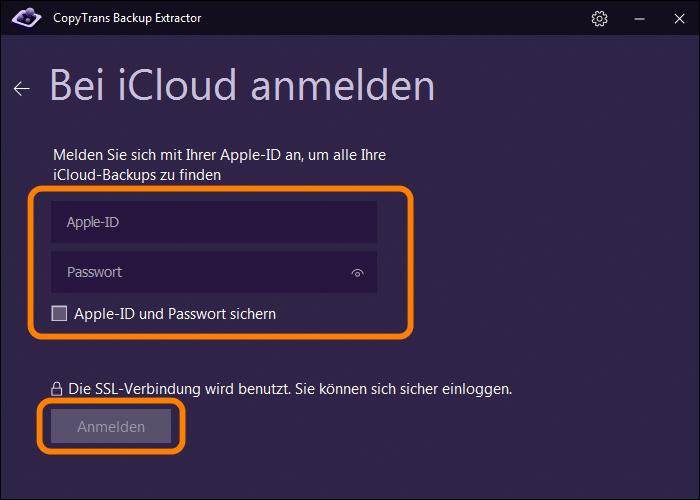Open settings with the gear icon
Image resolution: width=700 pixels, height=500 pixels.
(x=600, y=18)
